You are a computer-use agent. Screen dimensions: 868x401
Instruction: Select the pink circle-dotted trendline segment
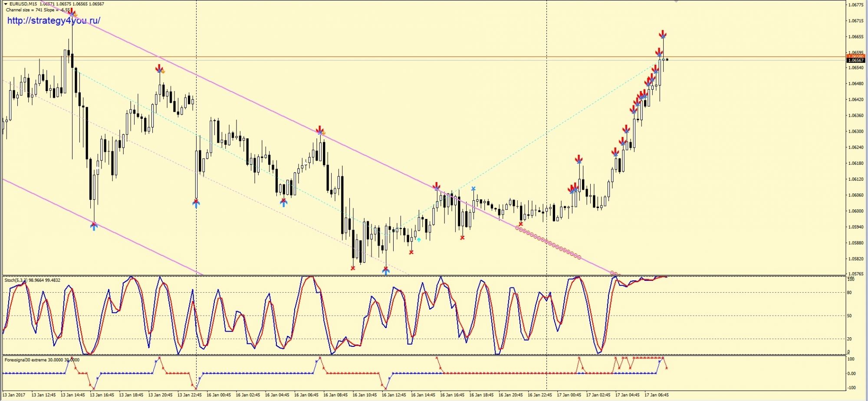click(549, 242)
